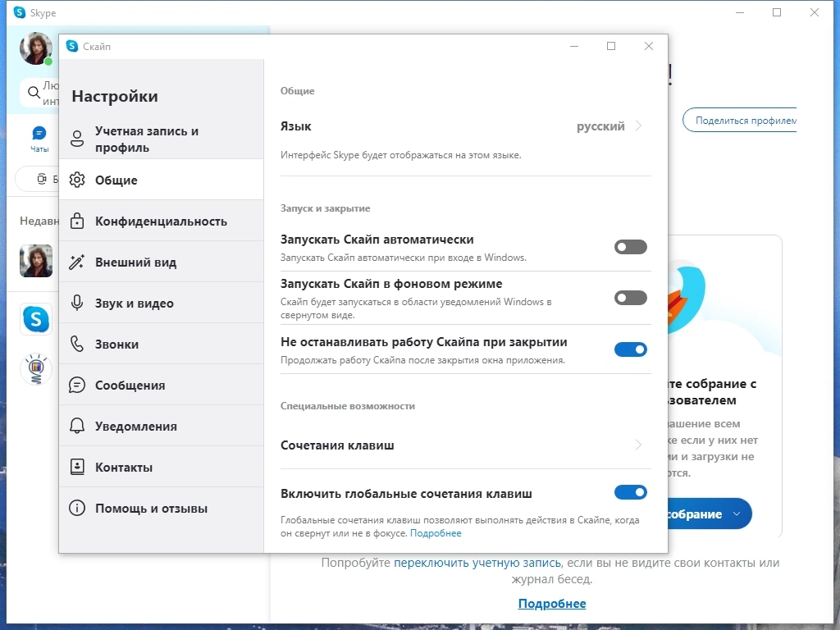
Task: Click the Недавние label in Skype chat list
Action: pos(39,221)
